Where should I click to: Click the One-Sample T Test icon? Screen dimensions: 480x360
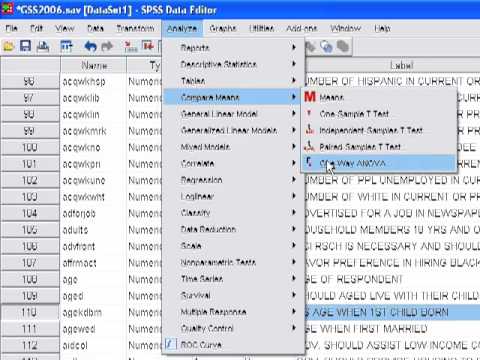[x=309, y=113]
